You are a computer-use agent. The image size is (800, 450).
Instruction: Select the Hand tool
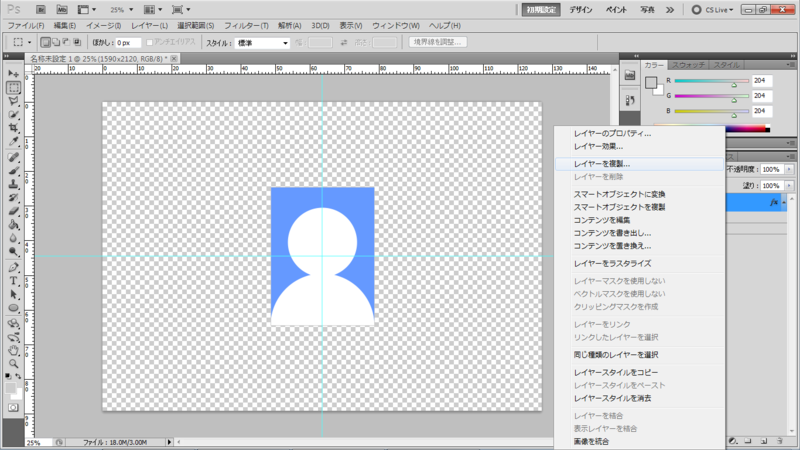click(x=13, y=351)
